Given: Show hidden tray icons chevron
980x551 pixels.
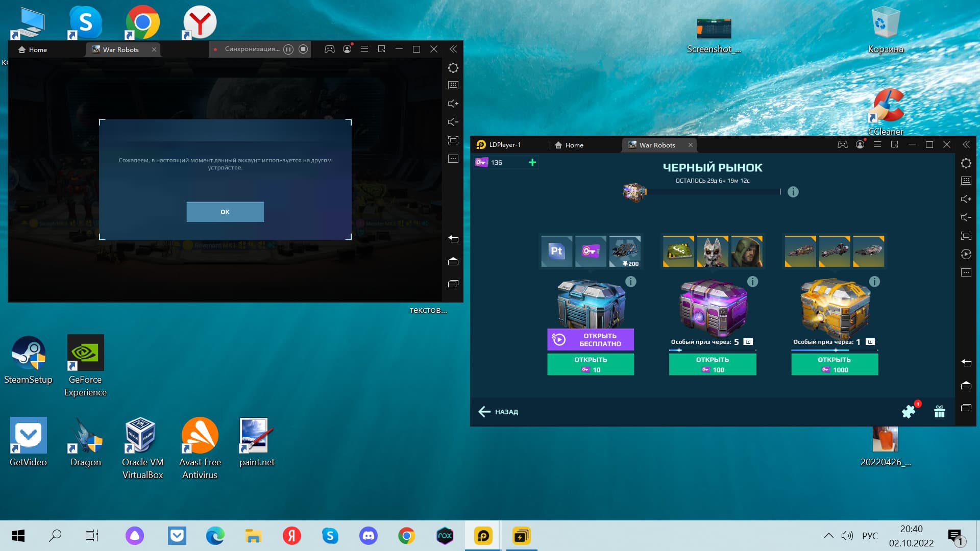Looking at the screenshot, I should pos(829,536).
